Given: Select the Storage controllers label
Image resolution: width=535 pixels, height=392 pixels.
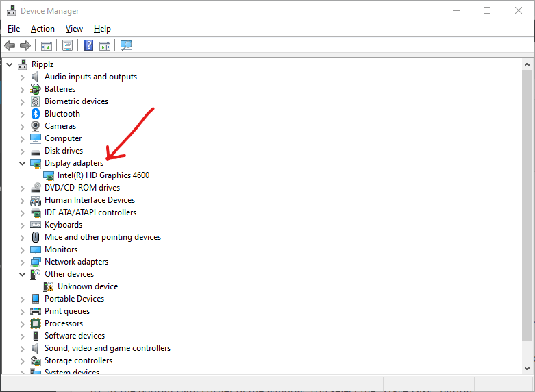Looking at the screenshot, I should click(78, 360).
